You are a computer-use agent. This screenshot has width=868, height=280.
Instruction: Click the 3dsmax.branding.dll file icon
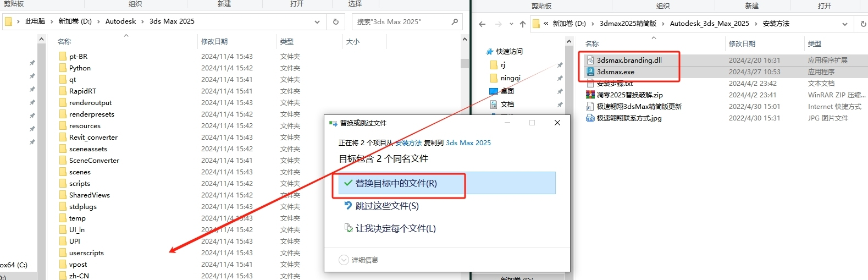(590, 60)
